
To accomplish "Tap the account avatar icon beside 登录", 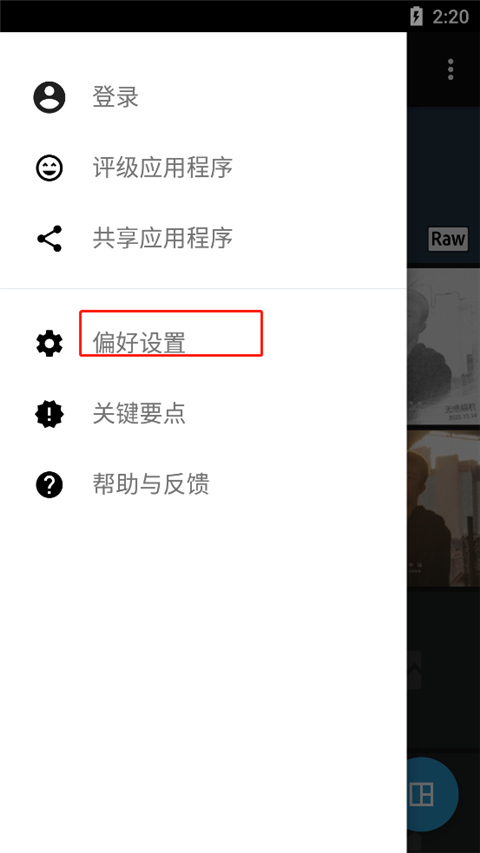I will coord(49,97).
